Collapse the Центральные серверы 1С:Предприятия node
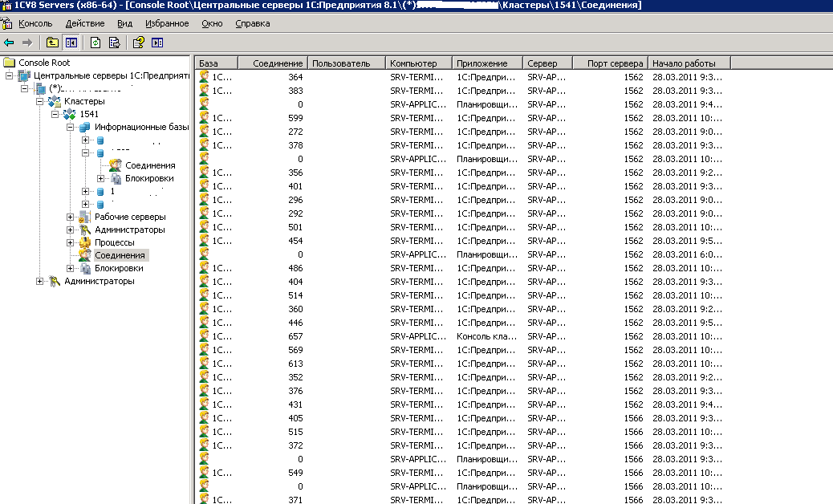The height and width of the screenshot is (504, 833). pyautogui.click(x=9, y=76)
